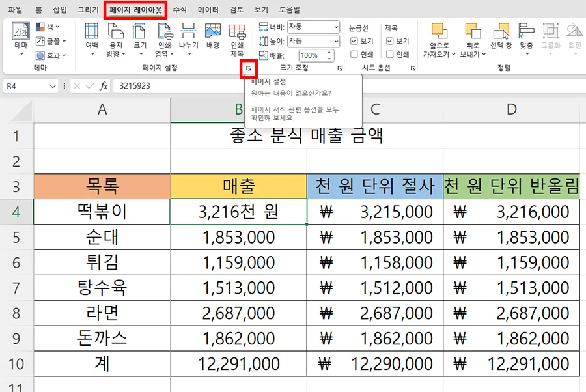Open the Page Setup dialog launcher
The image size is (586, 392).
coord(249,68)
